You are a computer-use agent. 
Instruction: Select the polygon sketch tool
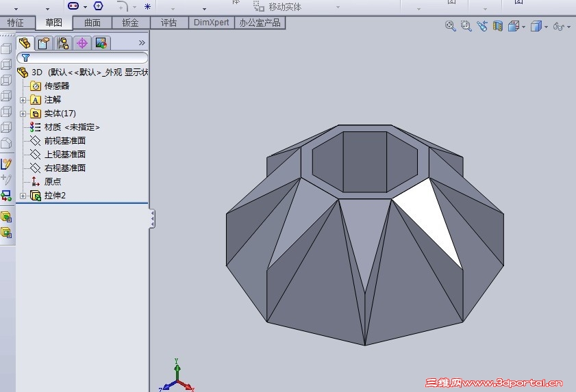[99, 5]
